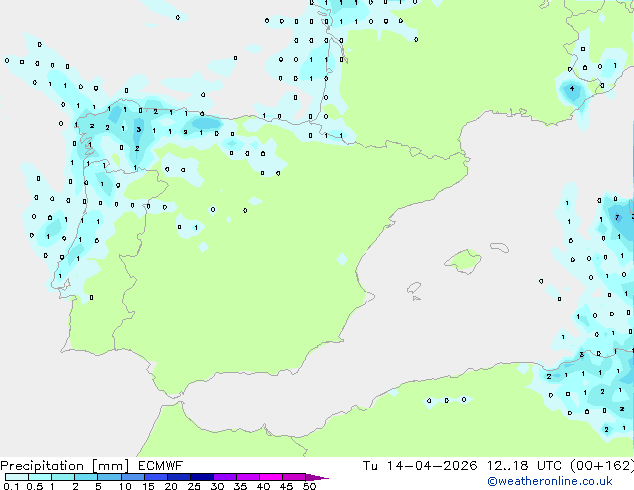Click the '10' legend scale label

(x=125, y=486)
